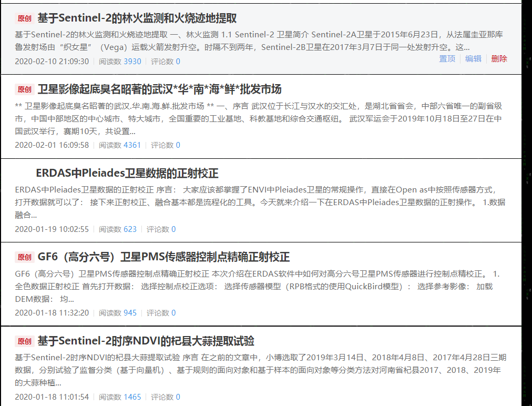
Task: Click the summary text of the ERDAS Pleiades article
Action: [x=260, y=202]
